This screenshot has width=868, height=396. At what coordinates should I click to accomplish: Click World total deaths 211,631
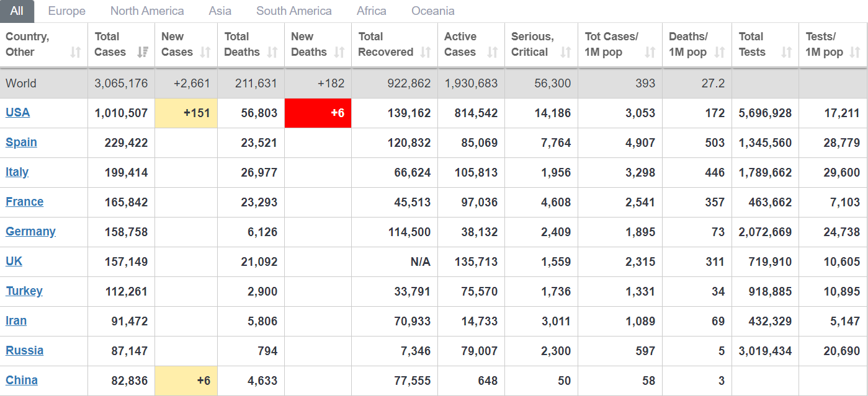point(256,83)
